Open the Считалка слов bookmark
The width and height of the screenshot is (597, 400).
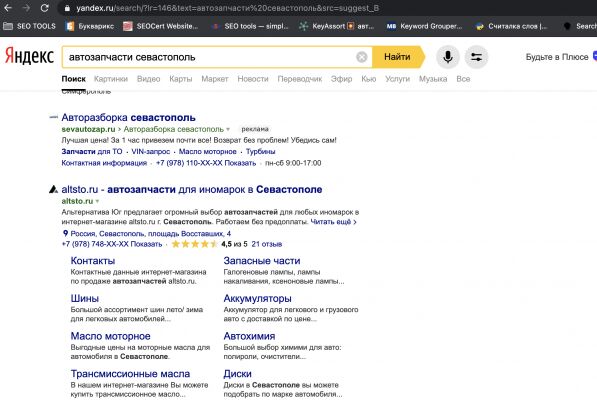[x=511, y=26]
